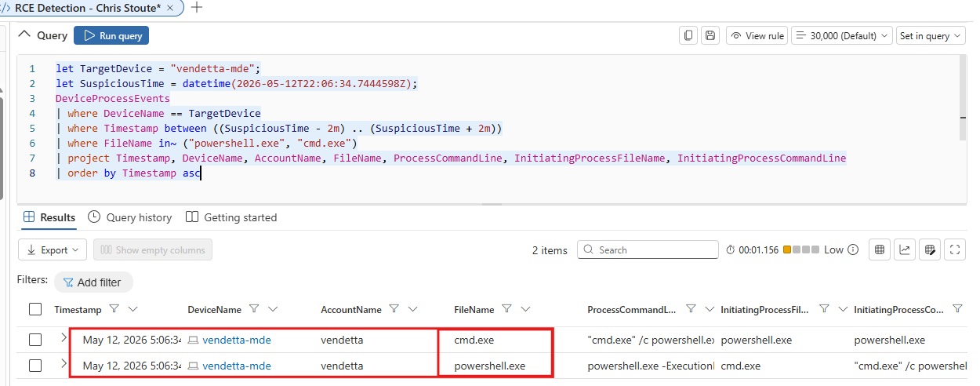
Task: Click the View rule button
Action: (757, 35)
